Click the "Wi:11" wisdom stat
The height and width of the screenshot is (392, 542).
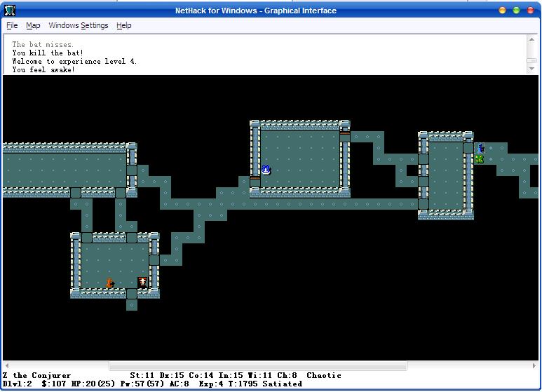pos(259,375)
